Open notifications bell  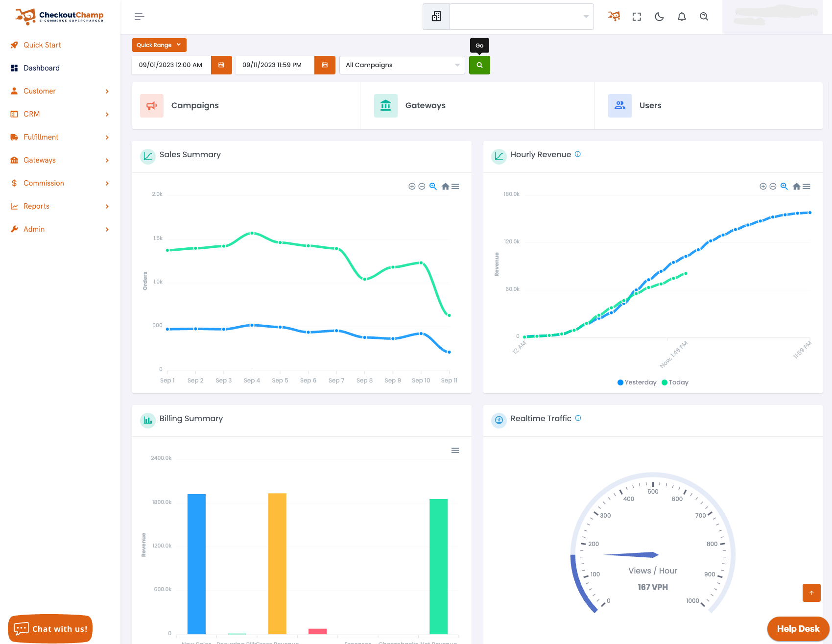click(682, 17)
